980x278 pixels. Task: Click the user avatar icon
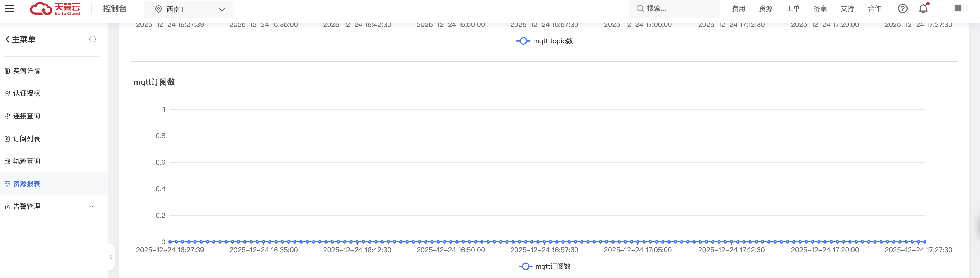(958, 8)
